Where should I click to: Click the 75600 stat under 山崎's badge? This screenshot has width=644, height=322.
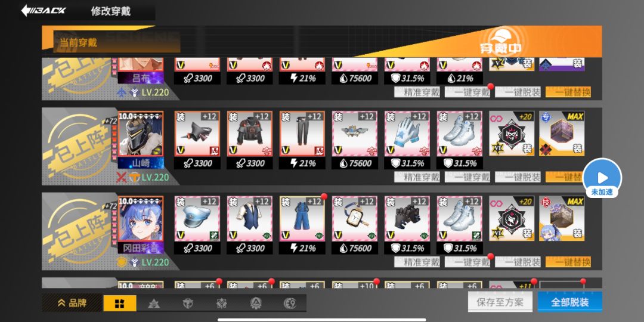coord(355,163)
